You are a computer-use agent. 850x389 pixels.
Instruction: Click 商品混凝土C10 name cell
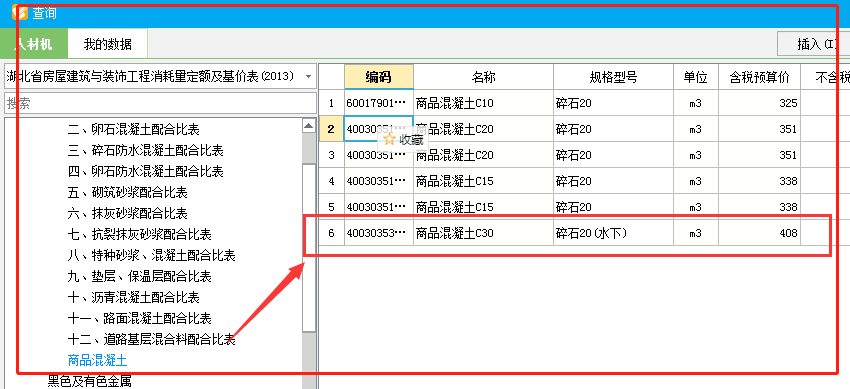tap(483, 103)
